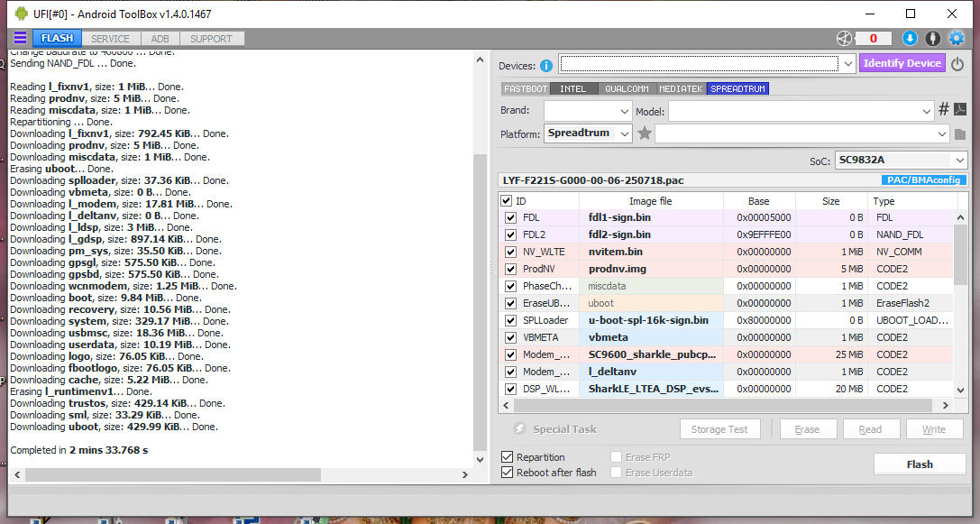Viewport: 980px width, 524px height.
Task: Open the firmware file path dropdown
Action: [x=942, y=133]
